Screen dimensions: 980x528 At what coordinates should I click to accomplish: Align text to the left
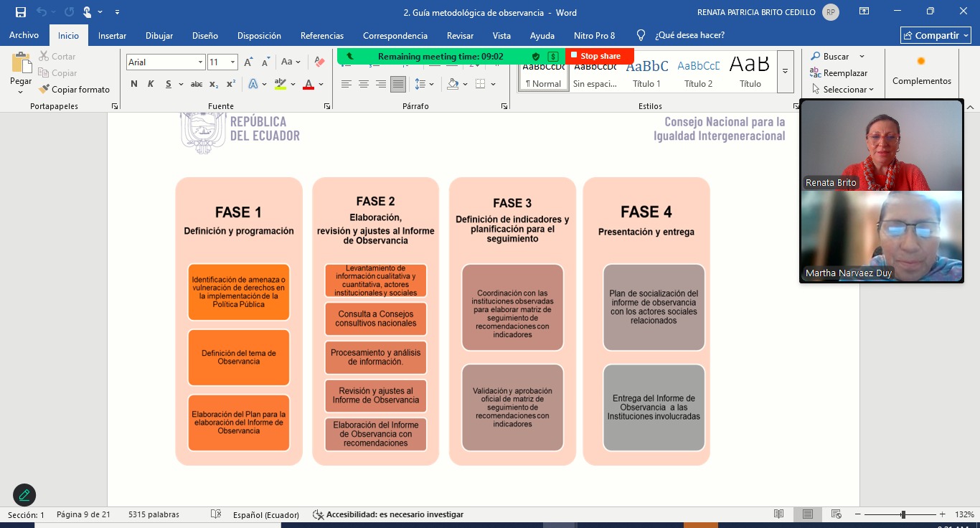pyautogui.click(x=347, y=84)
